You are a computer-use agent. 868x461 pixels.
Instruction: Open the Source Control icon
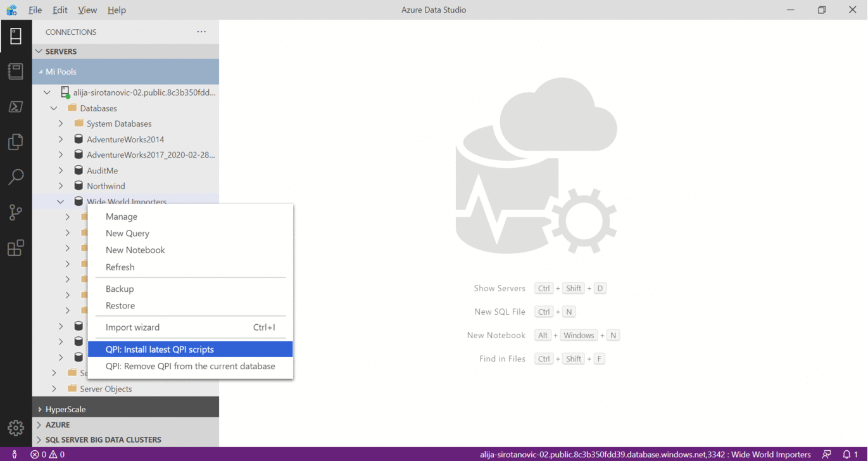(16, 212)
